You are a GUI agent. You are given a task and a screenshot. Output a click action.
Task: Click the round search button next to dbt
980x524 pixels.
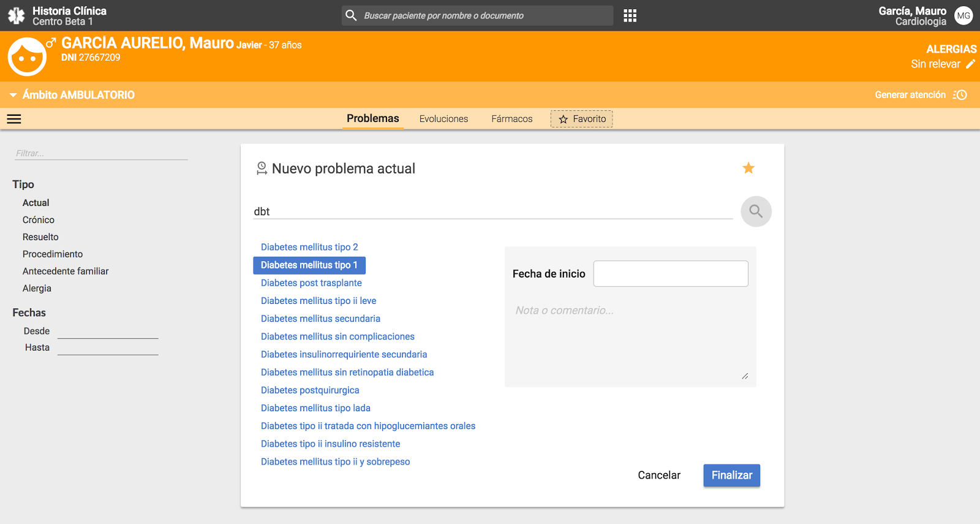(x=756, y=211)
